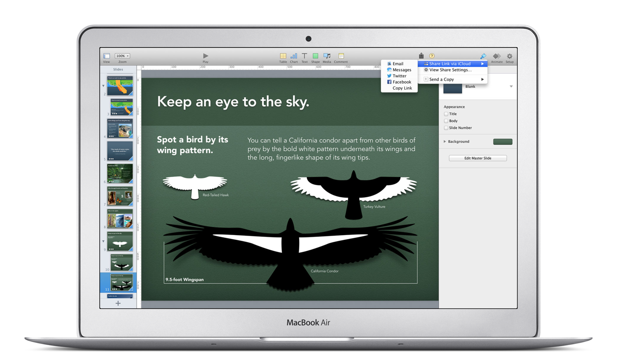Click the Edit Master Slide button
This screenshot has height=364, width=624.
coord(477,158)
